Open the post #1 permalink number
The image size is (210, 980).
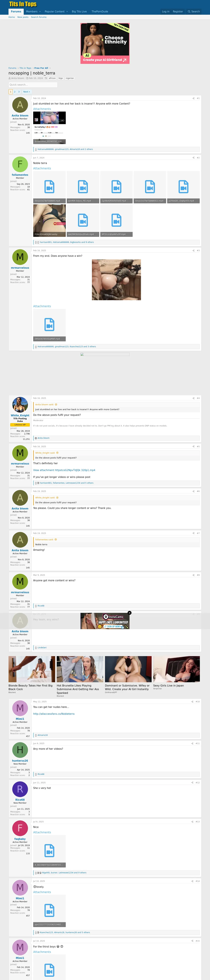click(198, 98)
